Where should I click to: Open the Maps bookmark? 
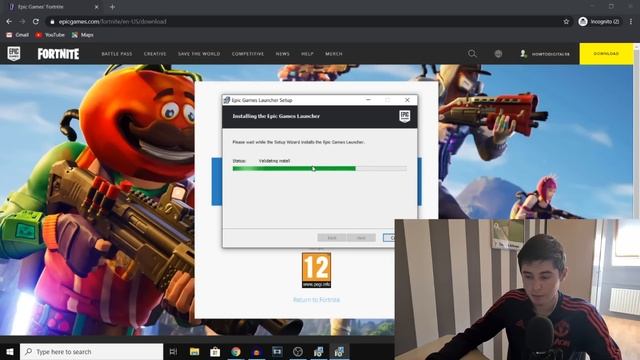click(x=82, y=35)
